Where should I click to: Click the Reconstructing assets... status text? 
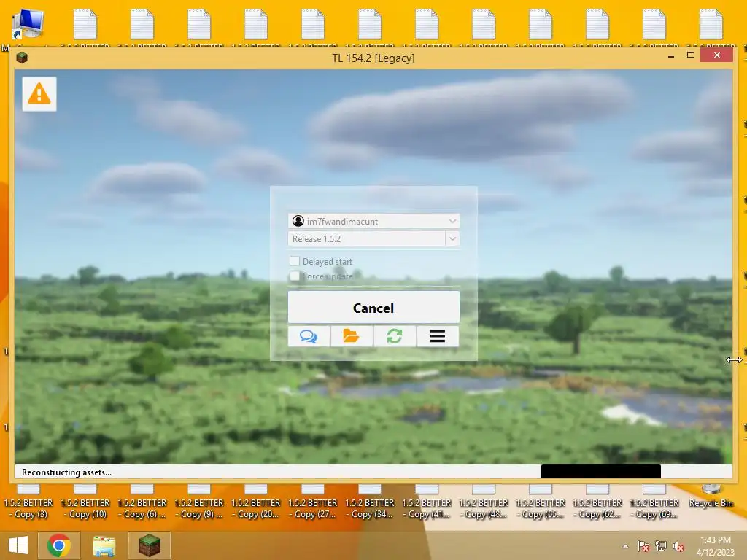66,472
